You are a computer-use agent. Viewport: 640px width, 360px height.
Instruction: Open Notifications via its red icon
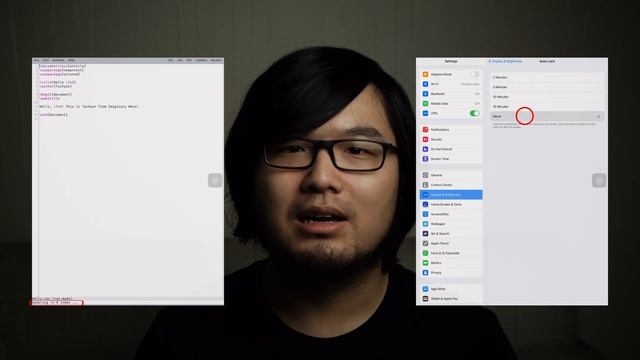[x=425, y=129]
